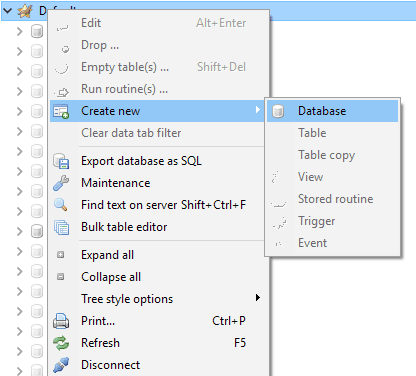Screen dimensions: 416x376
Task: Click the Create new submenu arrow
Action: 257,110
